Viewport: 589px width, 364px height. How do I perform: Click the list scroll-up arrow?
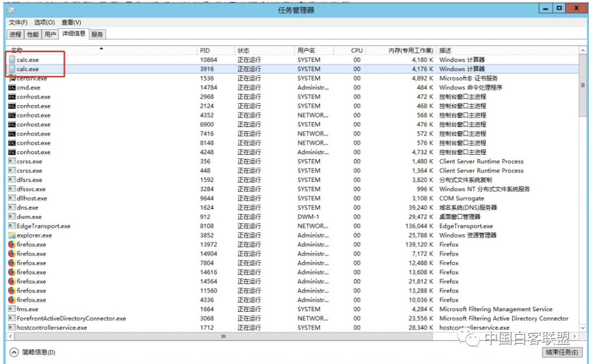582,50
